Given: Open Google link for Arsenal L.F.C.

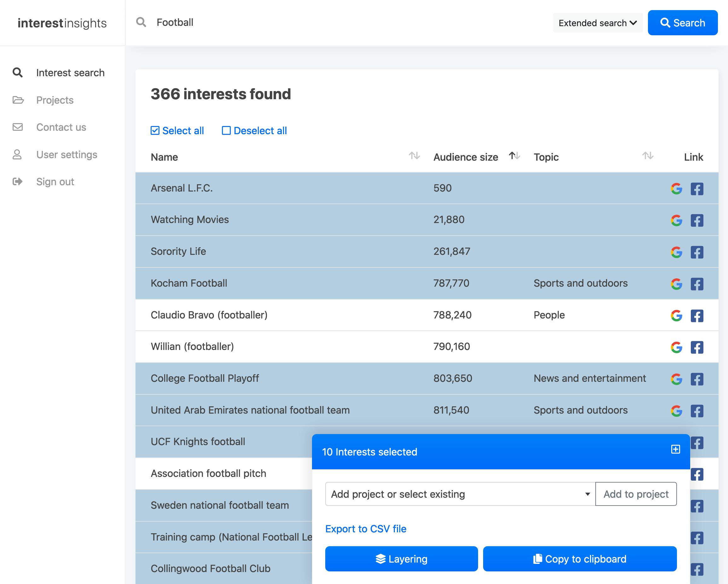Looking at the screenshot, I should 676,189.
